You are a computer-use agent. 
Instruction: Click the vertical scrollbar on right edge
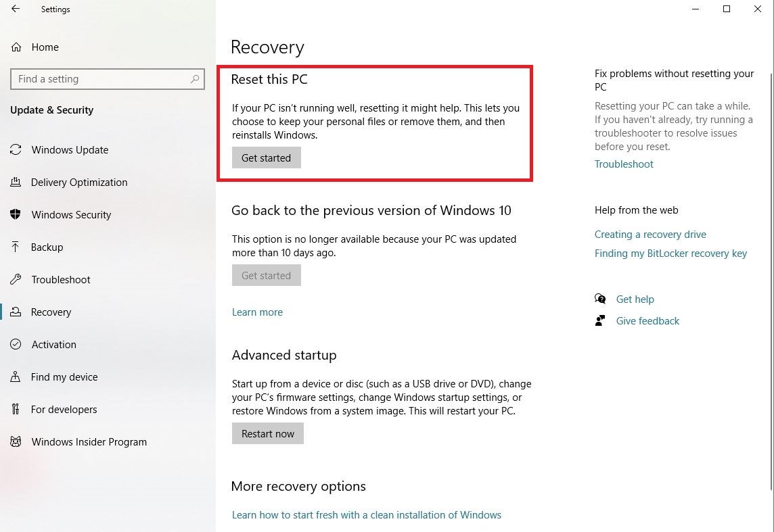[771, 270]
